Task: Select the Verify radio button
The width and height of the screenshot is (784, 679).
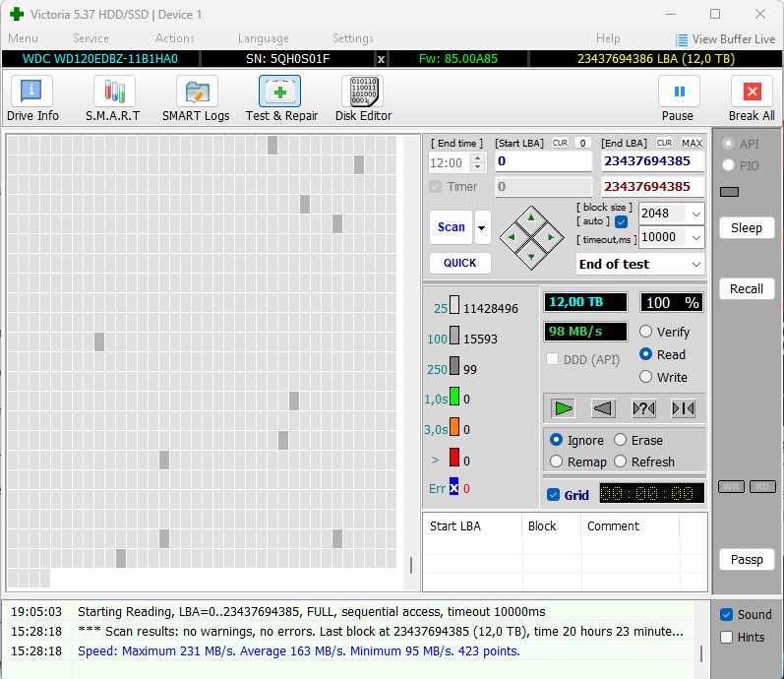Action: (645, 332)
